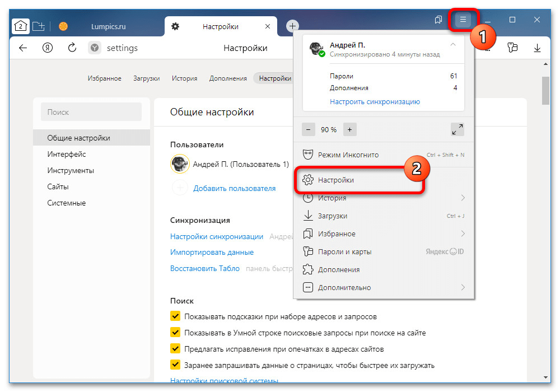Image resolution: width=560 pixels, height=392 pixels.
Task: Open the История top navigation tab
Action: click(x=184, y=78)
